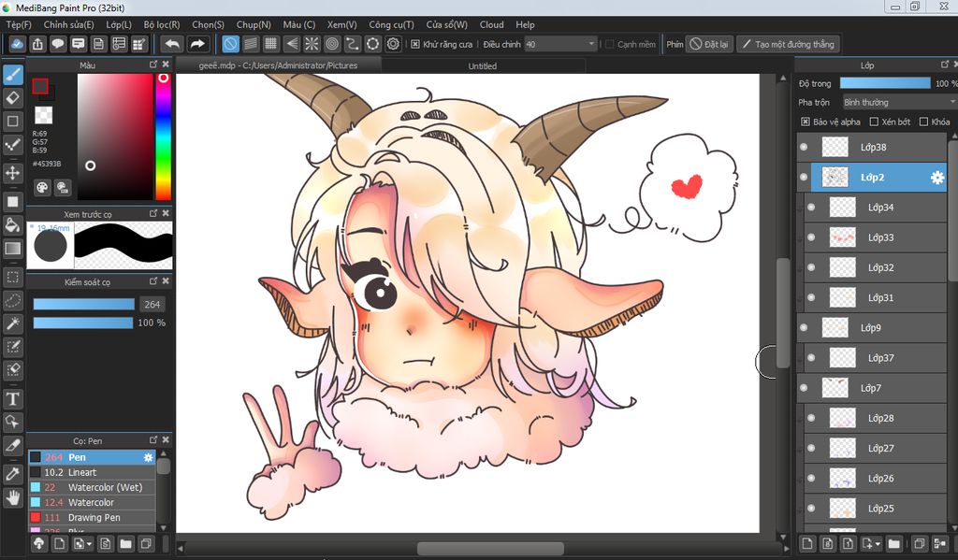Open Lớp2 layer settings gear
This screenshot has width=958, height=560.
936,178
